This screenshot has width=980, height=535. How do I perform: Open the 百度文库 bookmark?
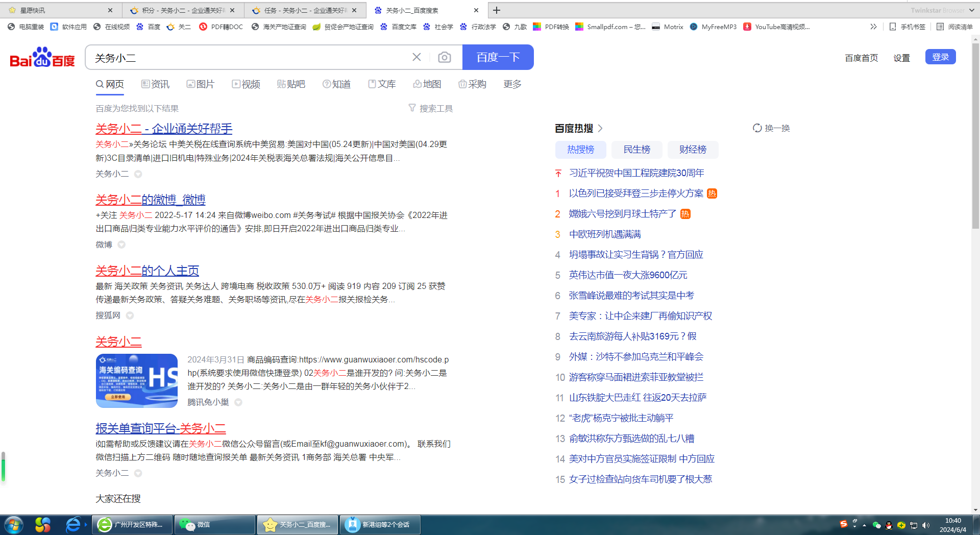pos(399,27)
